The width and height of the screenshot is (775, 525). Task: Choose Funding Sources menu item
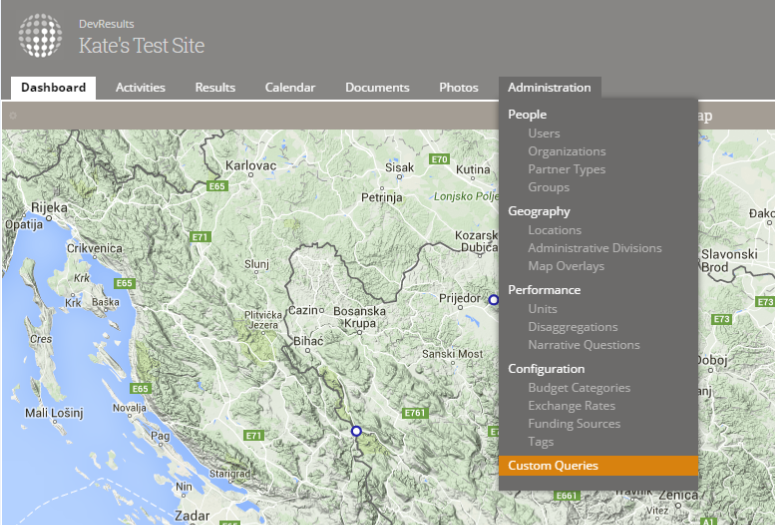tap(574, 424)
